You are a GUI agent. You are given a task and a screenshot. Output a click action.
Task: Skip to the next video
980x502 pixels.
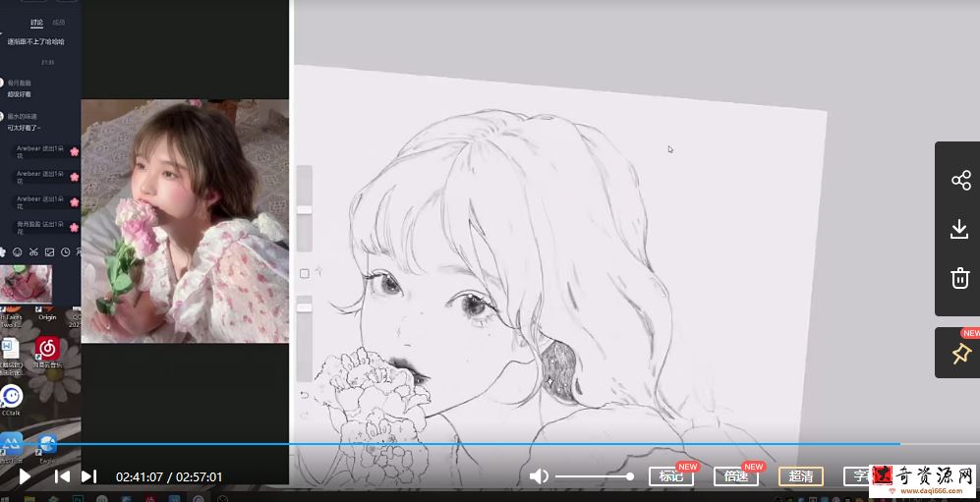click(88, 476)
